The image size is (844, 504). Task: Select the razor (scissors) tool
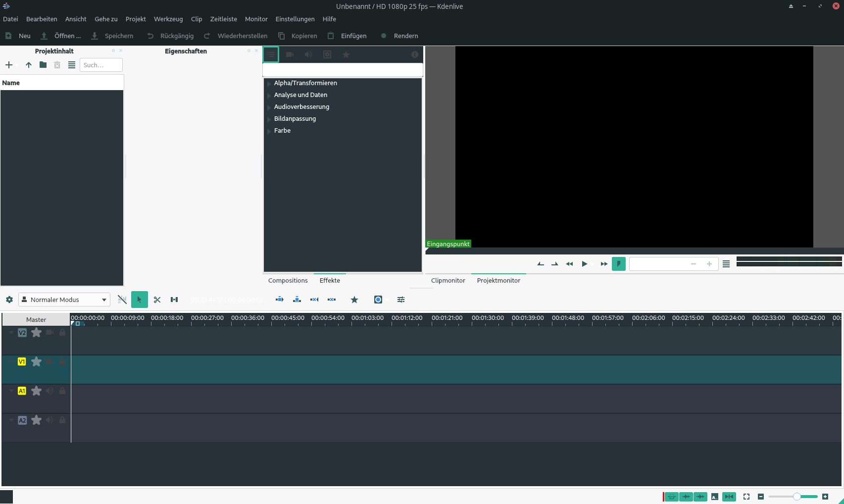click(157, 300)
